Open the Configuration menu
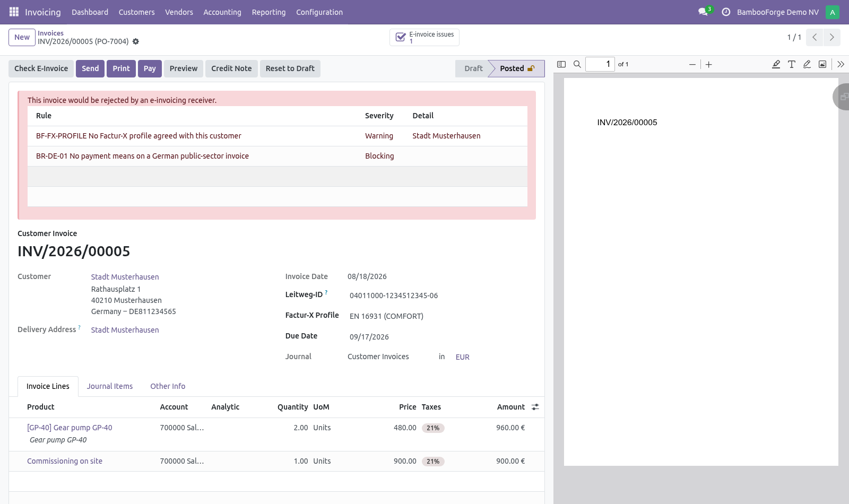Viewport: 849px width, 504px height. (319, 12)
